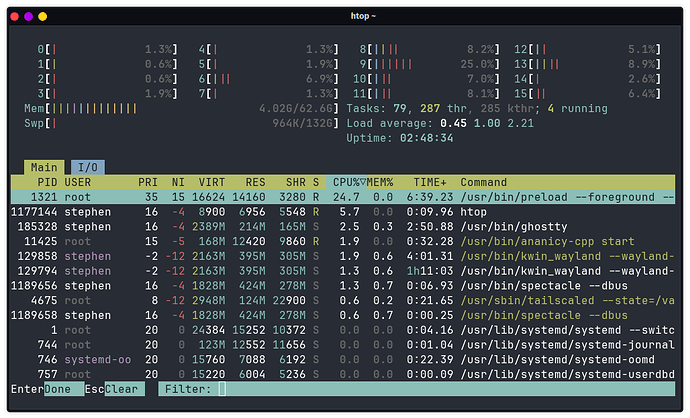The height and width of the screenshot is (418, 690).
Task: Click the CPU 0 usage meter
Action: (107, 49)
